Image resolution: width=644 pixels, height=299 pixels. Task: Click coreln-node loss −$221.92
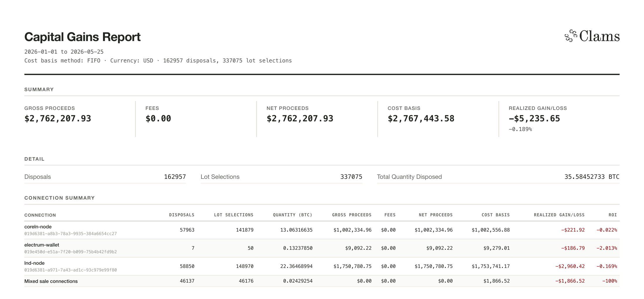573,230
